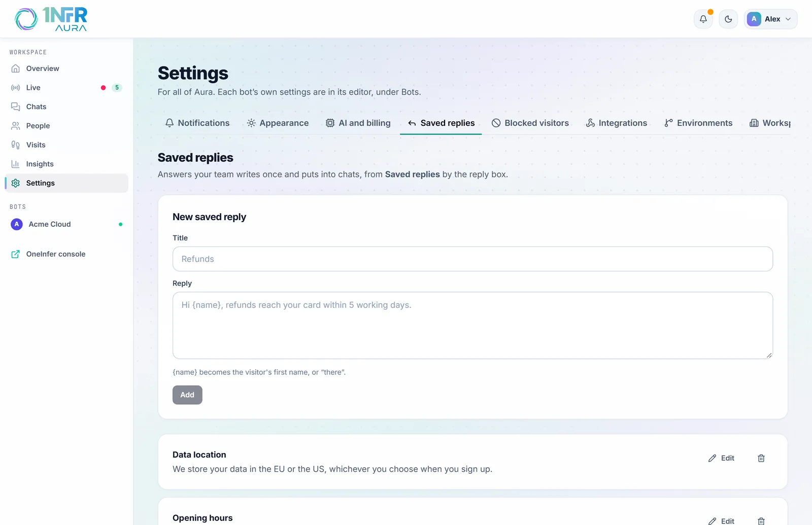Edit the Opening hours saved reply
Screen dimensions: 812x525
pyautogui.click(x=721, y=521)
